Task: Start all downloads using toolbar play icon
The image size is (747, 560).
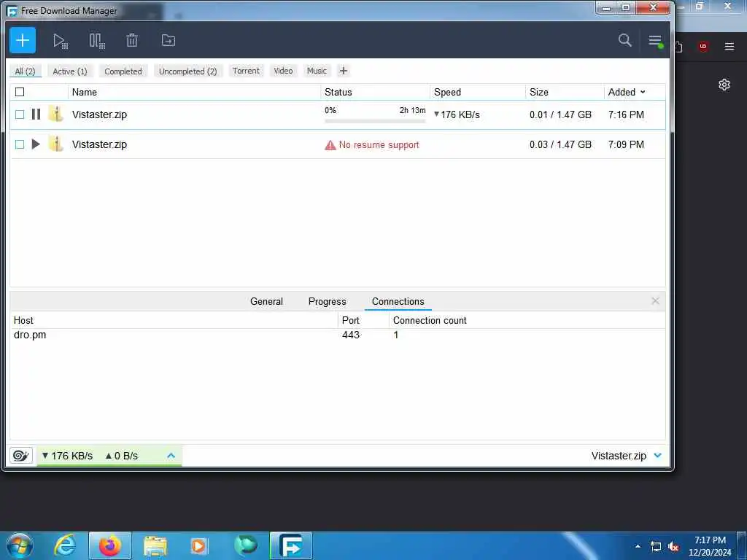Action: coord(60,41)
